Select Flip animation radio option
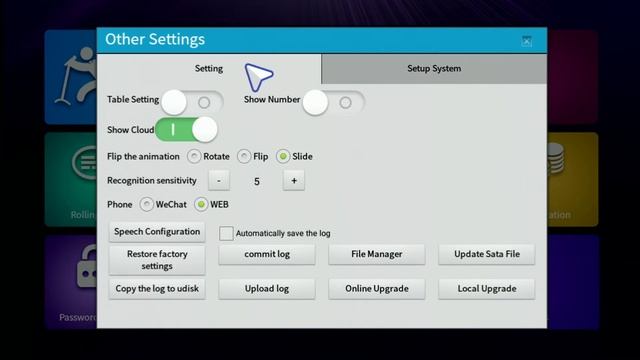Image resolution: width=640 pixels, height=360 pixels. pyautogui.click(x=244, y=156)
